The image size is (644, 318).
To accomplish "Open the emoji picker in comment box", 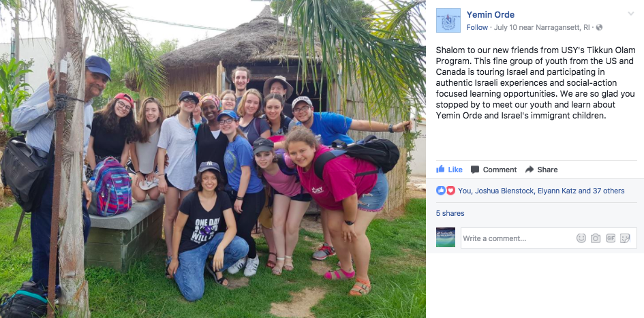I will click(x=581, y=238).
